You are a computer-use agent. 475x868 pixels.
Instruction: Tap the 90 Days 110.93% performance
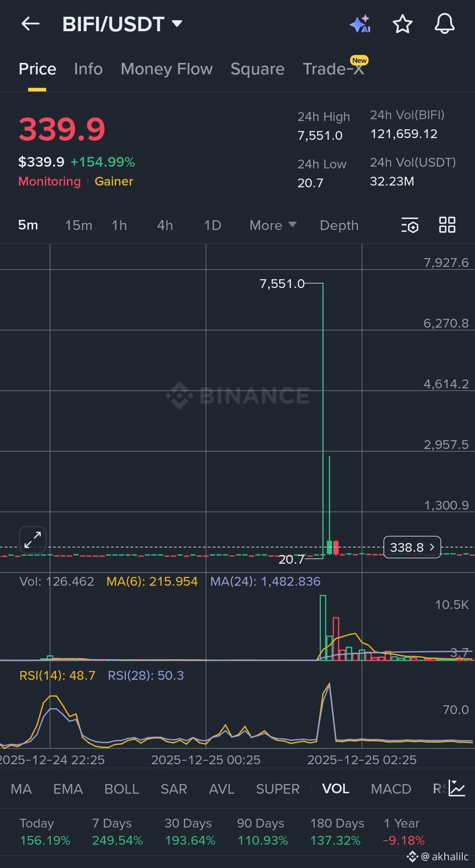coord(263,832)
